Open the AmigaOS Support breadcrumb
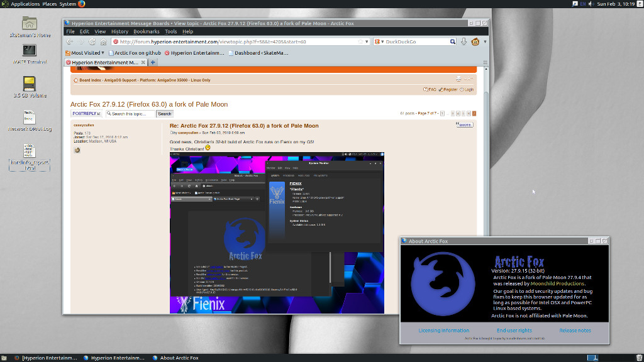 coord(120,80)
